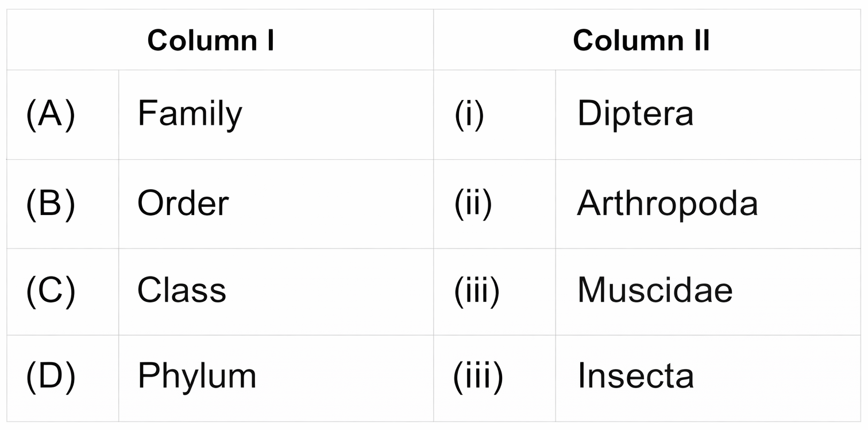This screenshot has height=430, width=868.
Task: Click the Column I header cell
Action: click(x=210, y=41)
